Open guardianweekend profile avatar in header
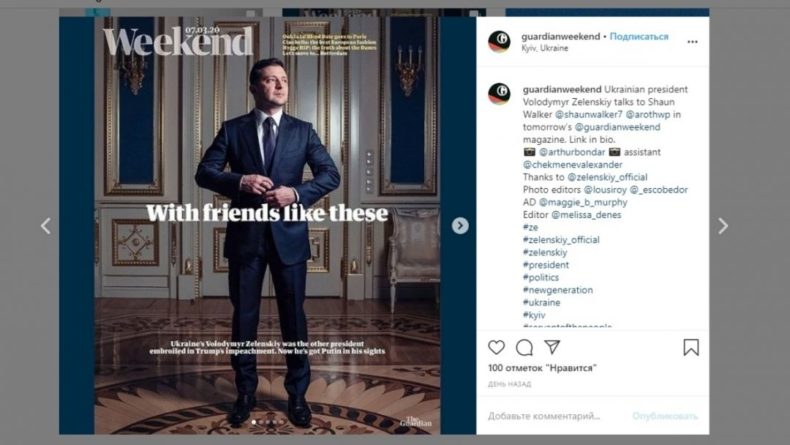790x445 pixels. point(499,42)
